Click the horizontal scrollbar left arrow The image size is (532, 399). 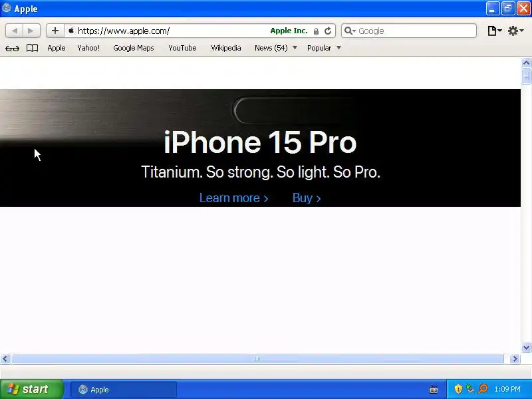pos(5,358)
